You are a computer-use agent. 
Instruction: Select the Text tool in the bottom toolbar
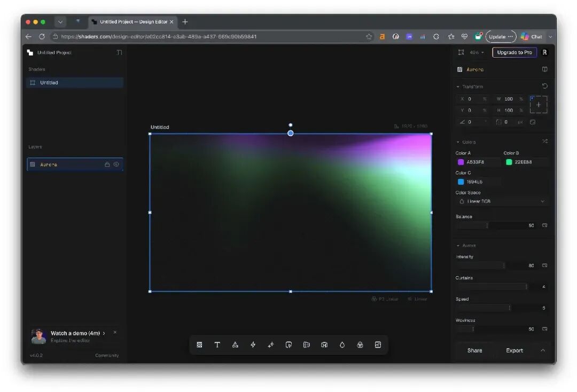click(217, 344)
